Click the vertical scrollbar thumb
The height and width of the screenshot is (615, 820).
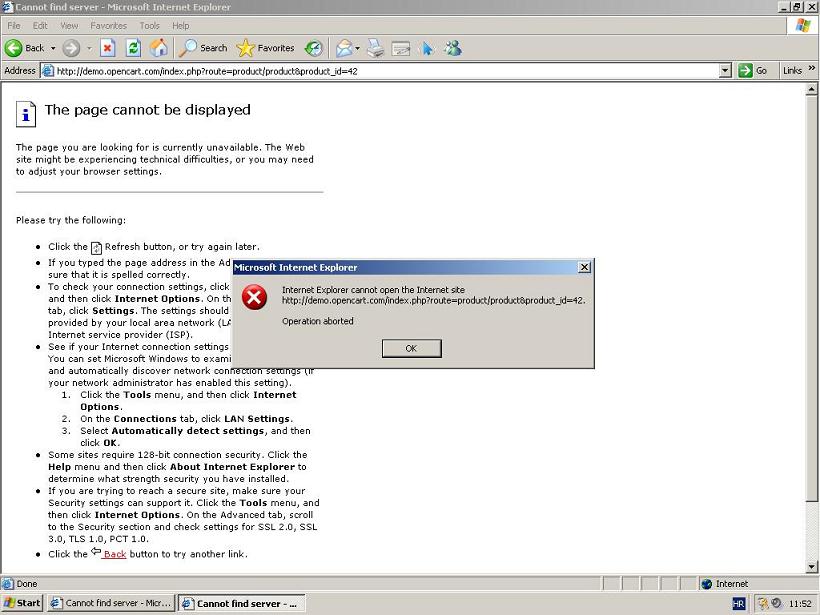tap(811, 299)
